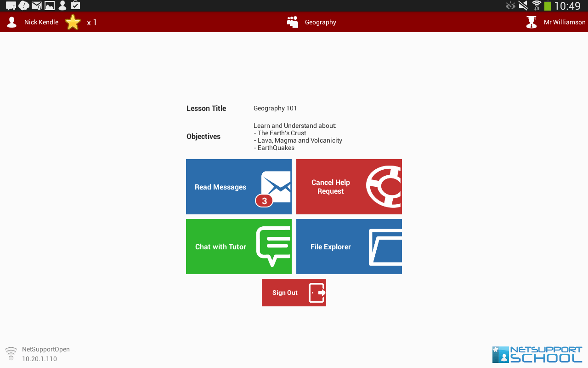
Task: Click the lifebuoy help icon
Action: (385, 186)
